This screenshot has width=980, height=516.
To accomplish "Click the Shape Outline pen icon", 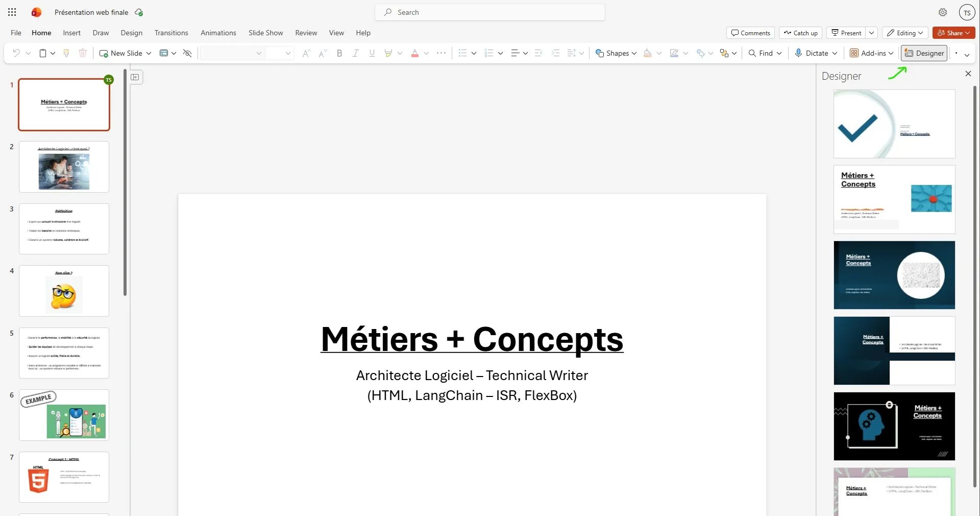I will coord(674,53).
